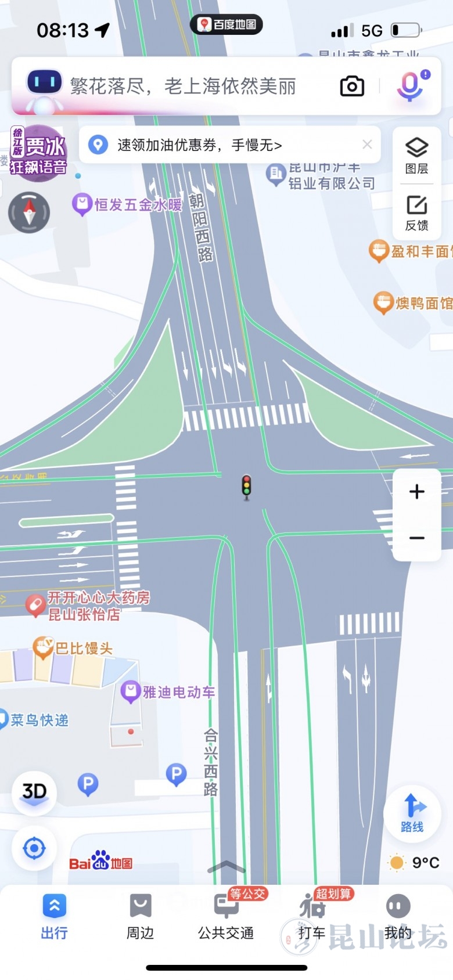Open the 速领加油优惠券 promotion link
453x980 pixels.
(200, 145)
